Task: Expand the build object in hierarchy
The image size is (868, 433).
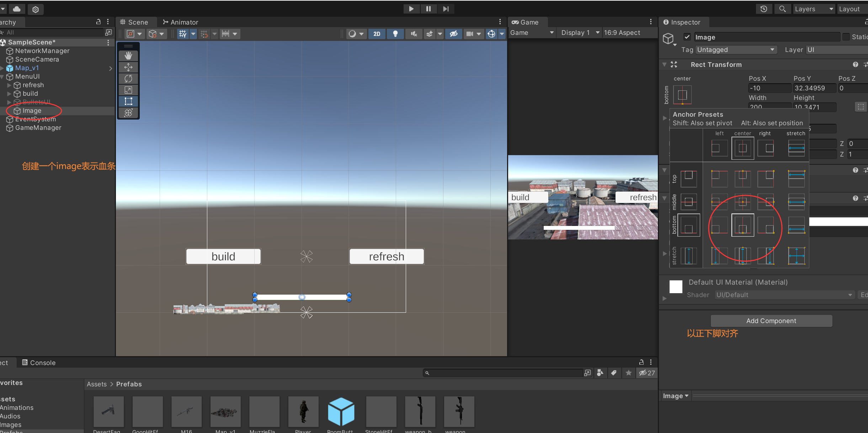Action: point(9,94)
